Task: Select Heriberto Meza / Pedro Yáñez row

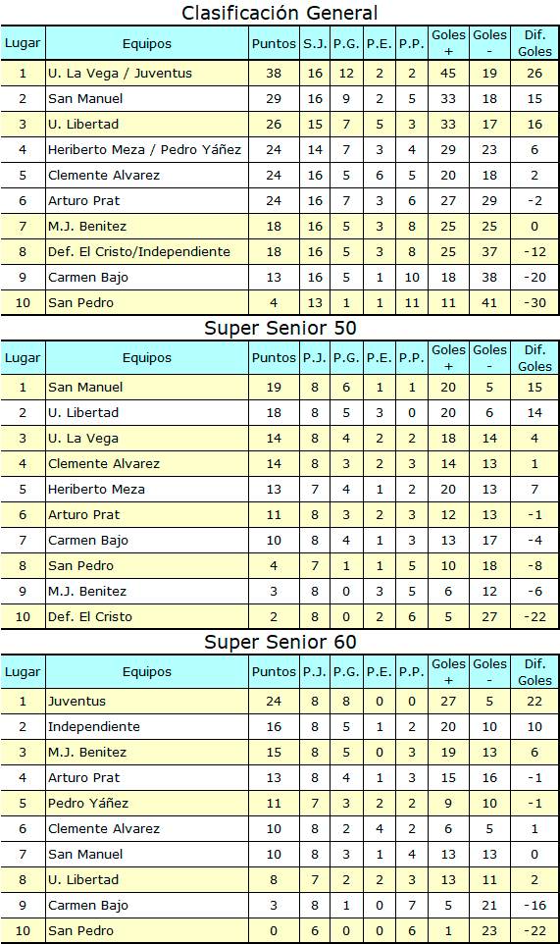Action: pyautogui.click(x=280, y=150)
